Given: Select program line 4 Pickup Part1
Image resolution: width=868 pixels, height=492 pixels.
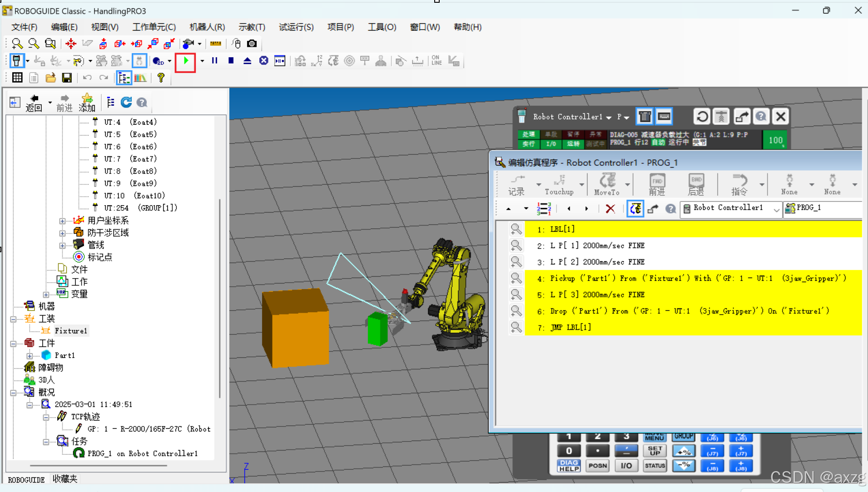Looking at the screenshot, I should coord(693,278).
